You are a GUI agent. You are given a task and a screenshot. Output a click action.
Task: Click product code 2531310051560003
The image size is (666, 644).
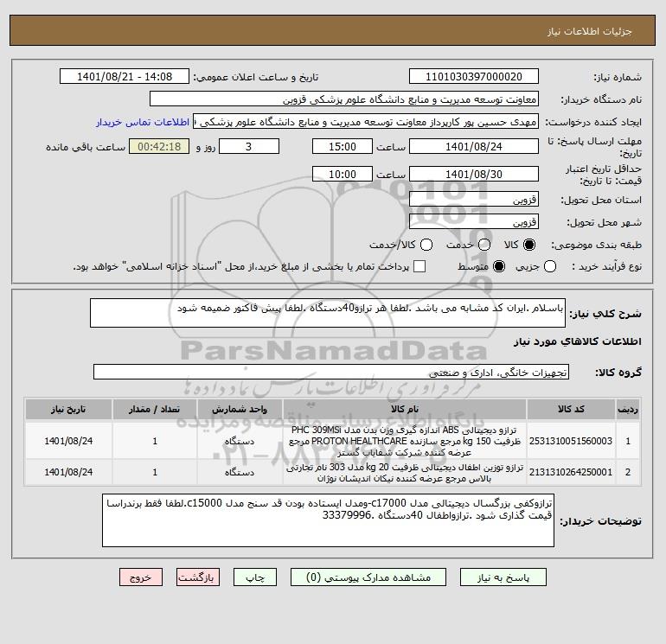tap(571, 441)
